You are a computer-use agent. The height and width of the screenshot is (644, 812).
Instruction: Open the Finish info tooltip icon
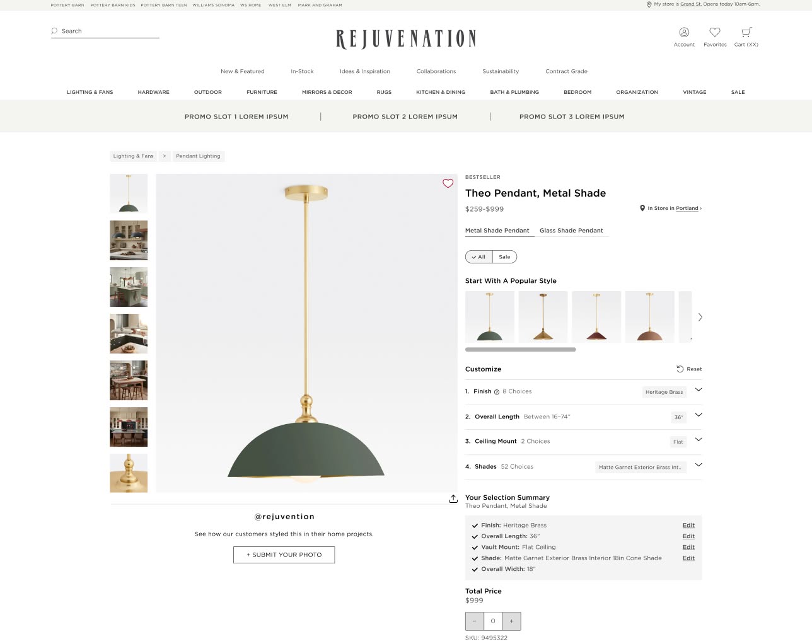click(496, 391)
